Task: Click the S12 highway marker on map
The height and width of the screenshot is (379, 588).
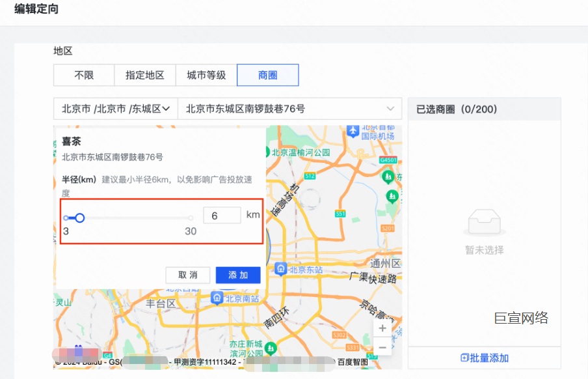Action: tap(310, 176)
